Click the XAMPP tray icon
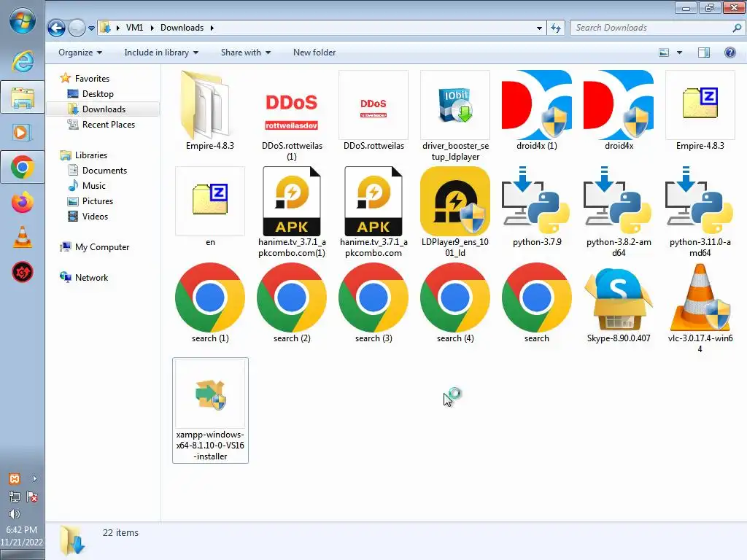This screenshot has height=560, width=747. 15,478
